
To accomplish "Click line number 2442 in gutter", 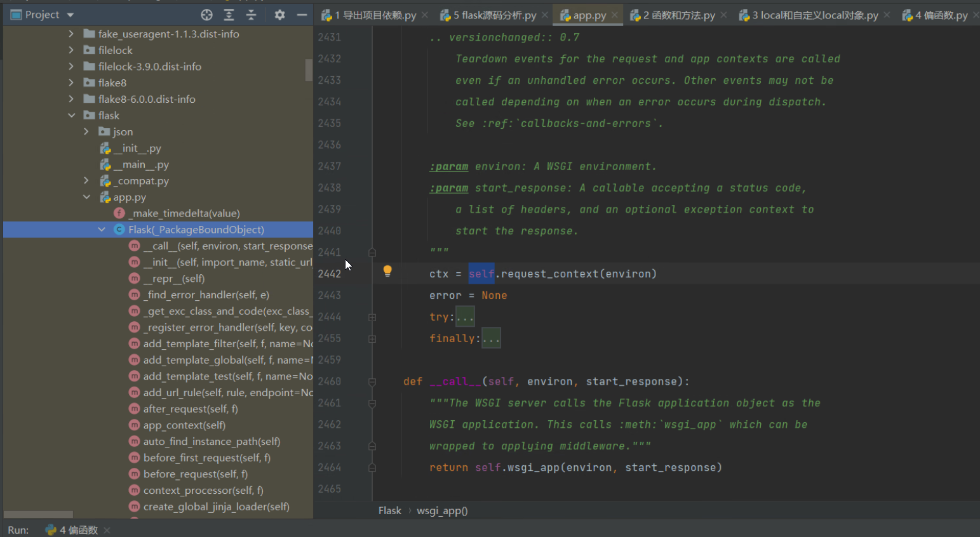I will (330, 274).
